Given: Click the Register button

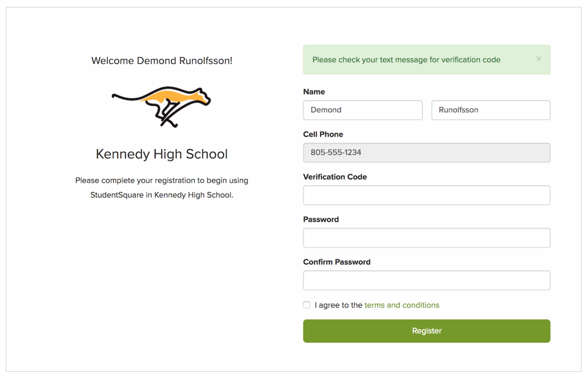Looking at the screenshot, I should pyautogui.click(x=426, y=331).
